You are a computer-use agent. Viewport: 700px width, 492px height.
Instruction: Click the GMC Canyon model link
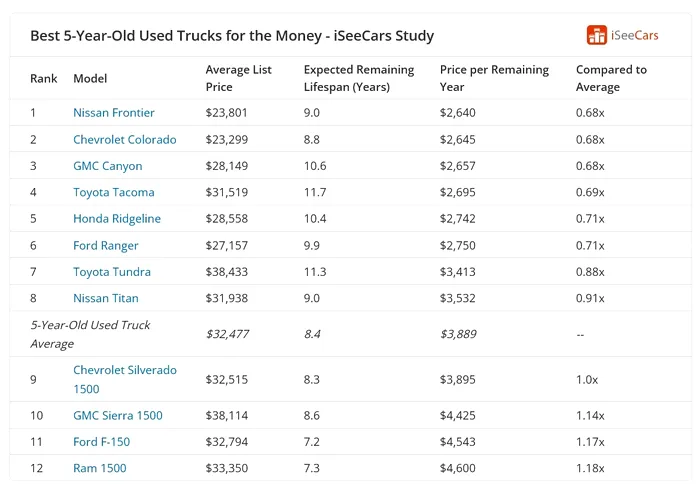107,166
